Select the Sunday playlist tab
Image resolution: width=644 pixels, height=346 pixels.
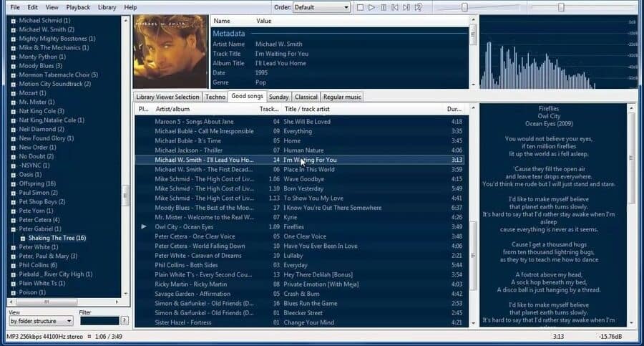tap(279, 97)
